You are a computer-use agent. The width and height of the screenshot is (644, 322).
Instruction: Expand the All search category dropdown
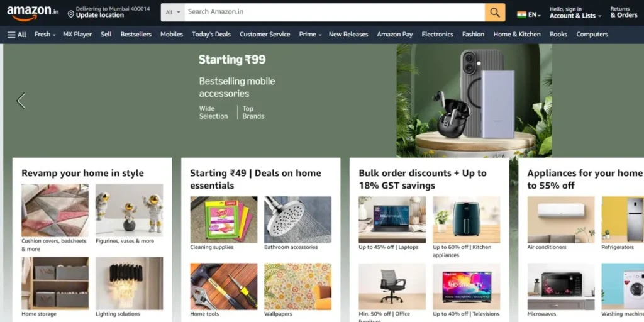click(173, 13)
